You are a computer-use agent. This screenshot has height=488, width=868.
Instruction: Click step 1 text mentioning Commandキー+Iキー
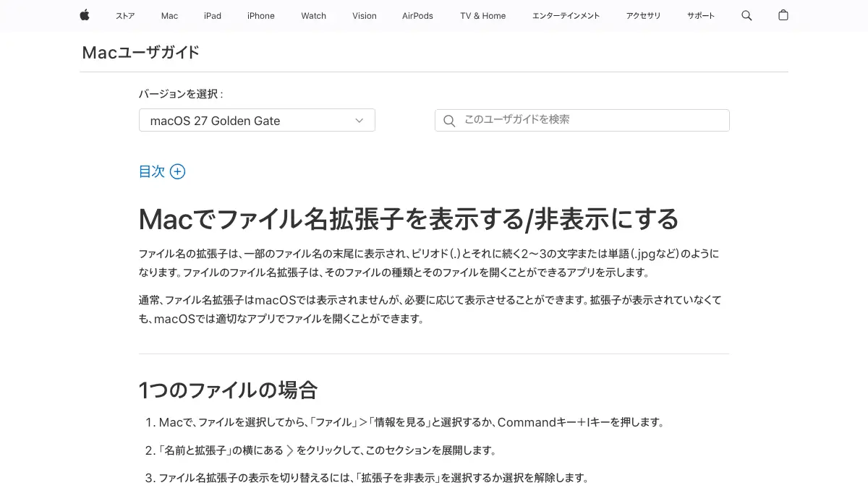click(411, 422)
